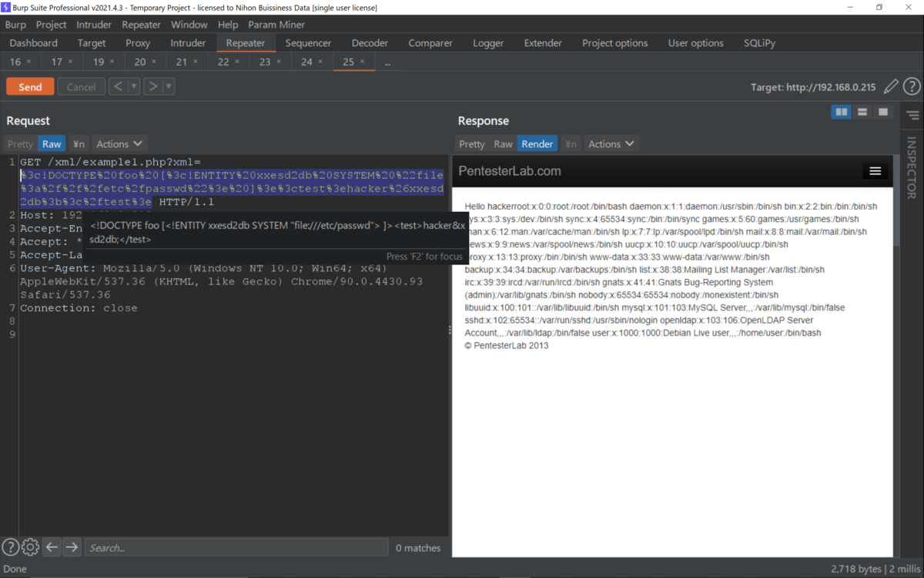The width and height of the screenshot is (924, 578).
Task: Open Repeater help question mark icon
Action: coord(912,86)
